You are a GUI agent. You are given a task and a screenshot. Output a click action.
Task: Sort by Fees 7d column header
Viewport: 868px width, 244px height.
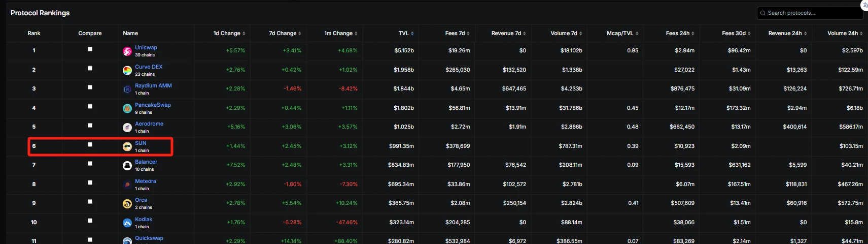click(457, 33)
